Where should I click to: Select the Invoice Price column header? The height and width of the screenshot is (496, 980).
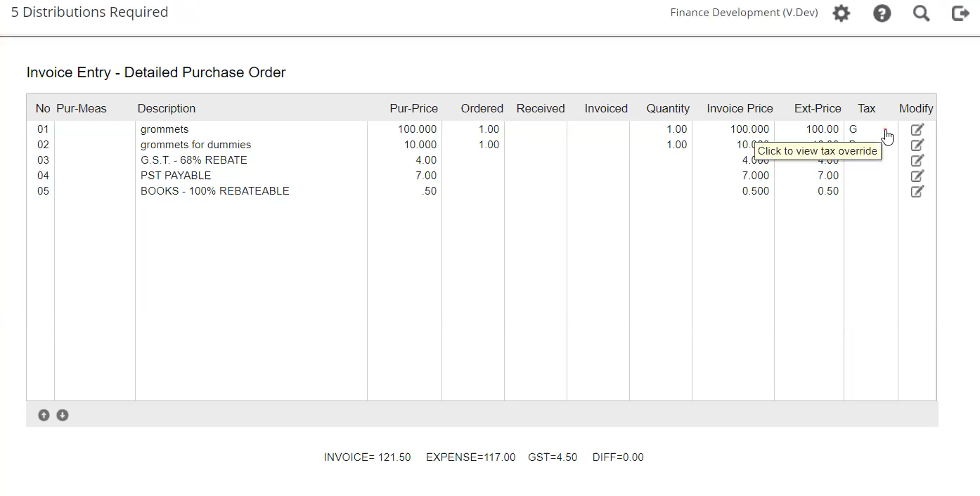(740, 108)
